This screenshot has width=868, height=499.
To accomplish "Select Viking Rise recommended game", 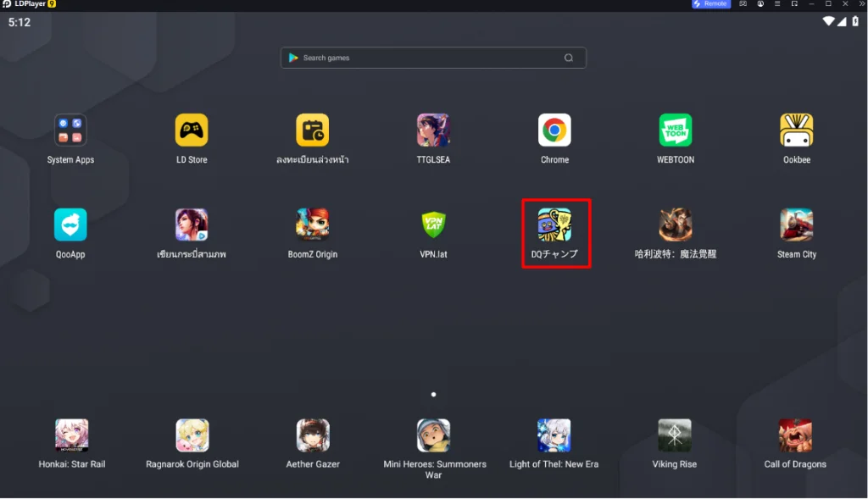I will (x=674, y=435).
